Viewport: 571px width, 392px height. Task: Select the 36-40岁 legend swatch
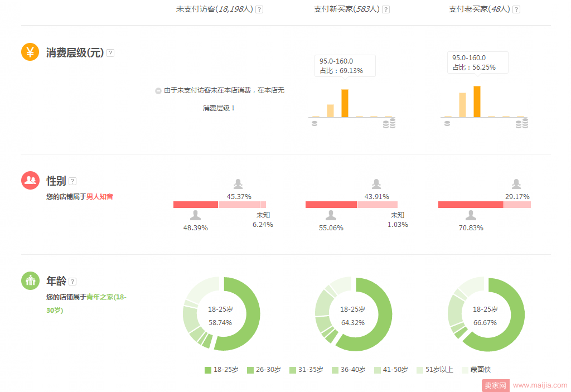(x=335, y=370)
